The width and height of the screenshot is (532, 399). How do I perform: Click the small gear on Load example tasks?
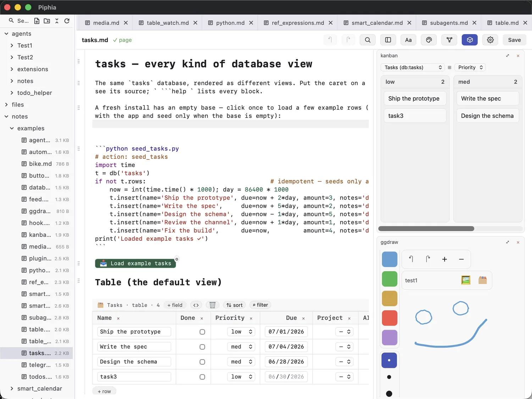click(177, 259)
